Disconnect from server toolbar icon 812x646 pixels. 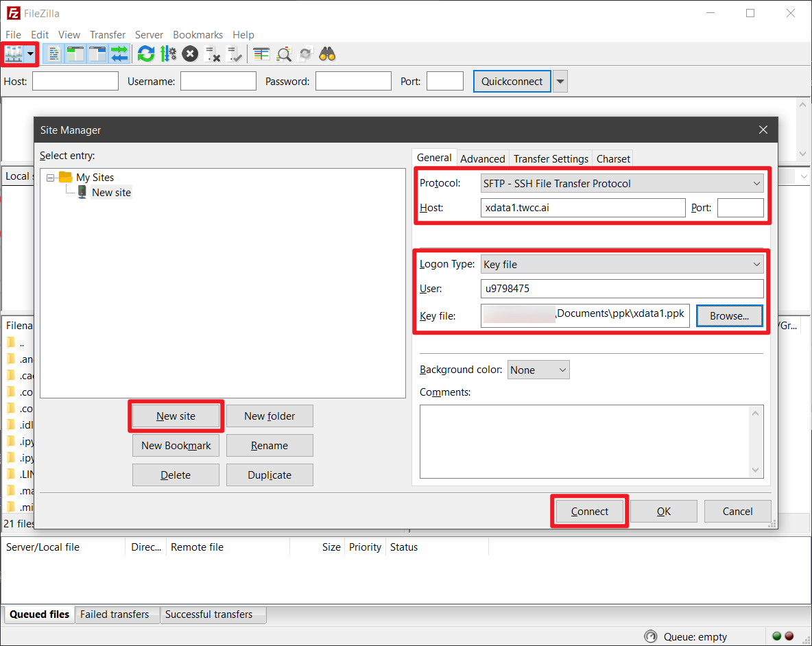213,53
